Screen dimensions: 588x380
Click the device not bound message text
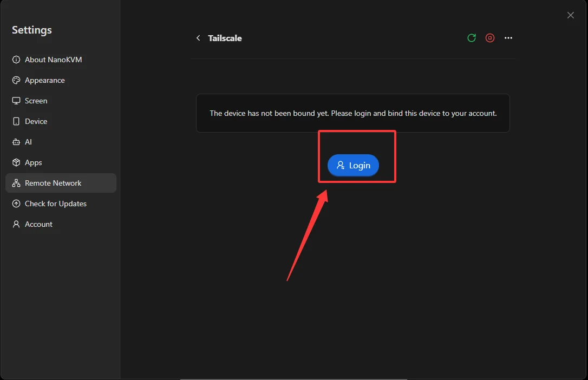point(353,113)
